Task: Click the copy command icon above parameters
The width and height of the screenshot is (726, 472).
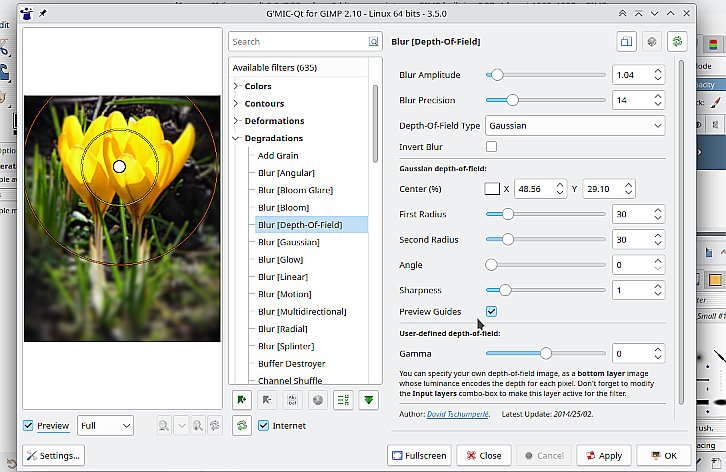Action: 626,42
